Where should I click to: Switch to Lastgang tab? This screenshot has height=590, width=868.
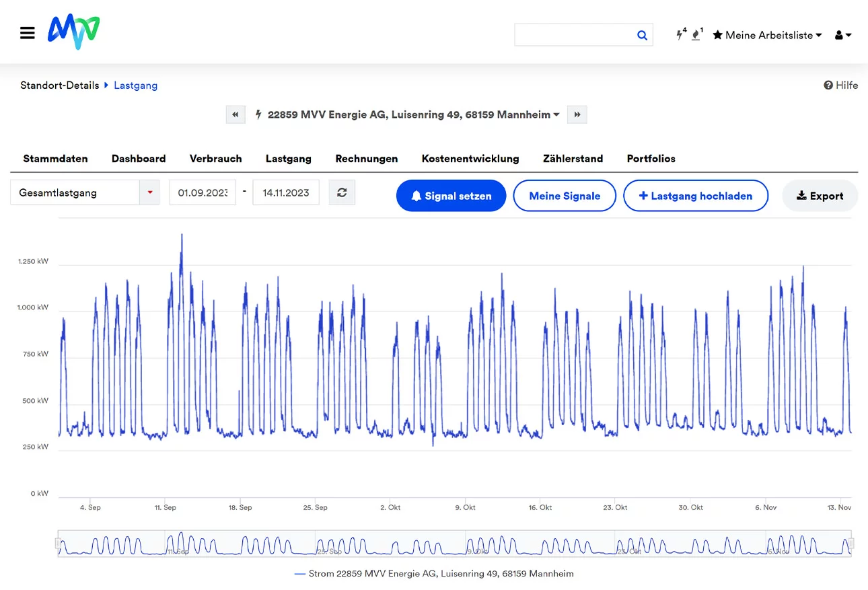(x=288, y=159)
